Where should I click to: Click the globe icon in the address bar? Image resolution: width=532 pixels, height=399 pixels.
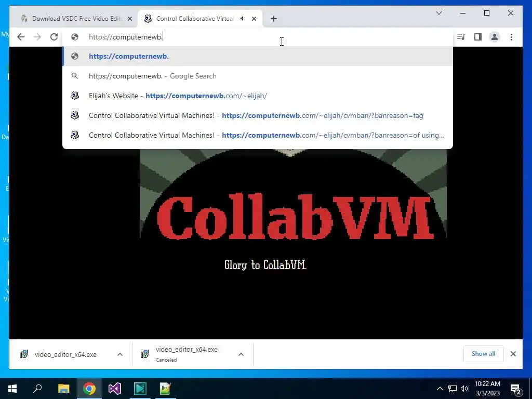click(x=75, y=37)
